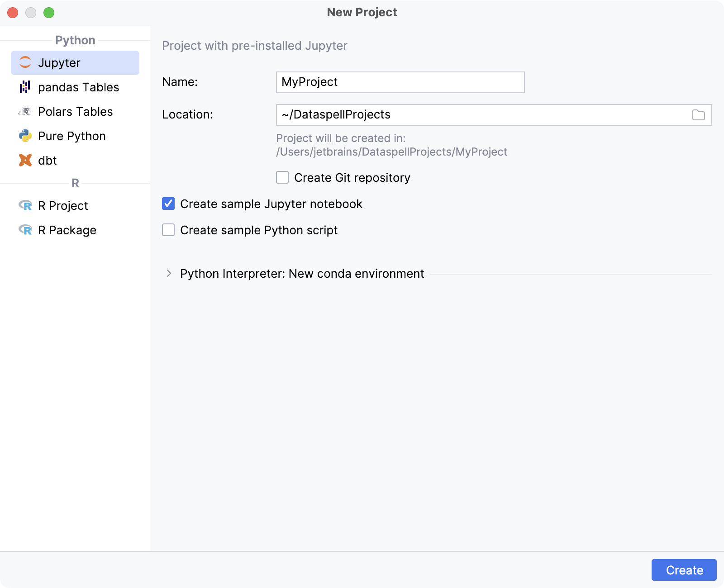This screenshot has width=724, height=588.
Task: Click the R Package icon
Action: [x=25, y=230]
